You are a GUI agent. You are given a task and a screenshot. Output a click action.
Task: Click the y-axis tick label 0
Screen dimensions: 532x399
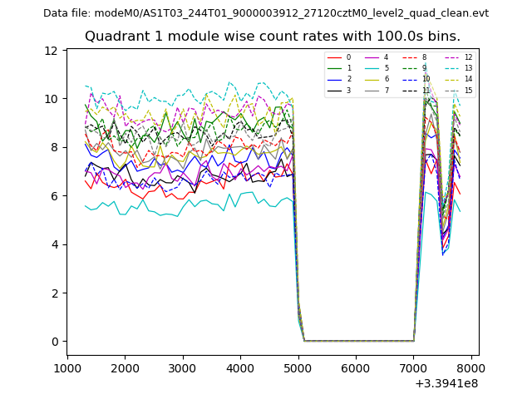tap(54, 342)
